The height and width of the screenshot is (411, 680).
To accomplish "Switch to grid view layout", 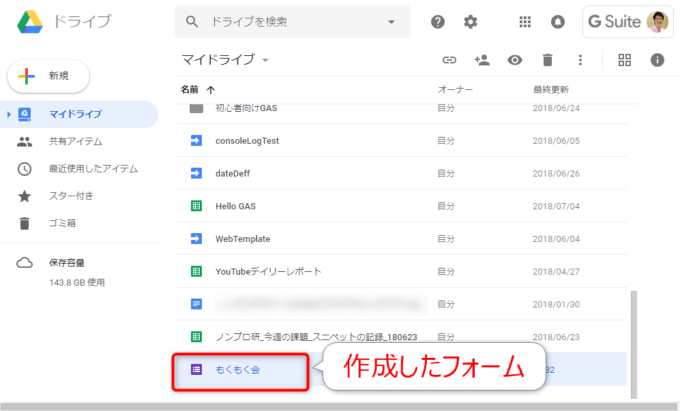I will [624, 60].
